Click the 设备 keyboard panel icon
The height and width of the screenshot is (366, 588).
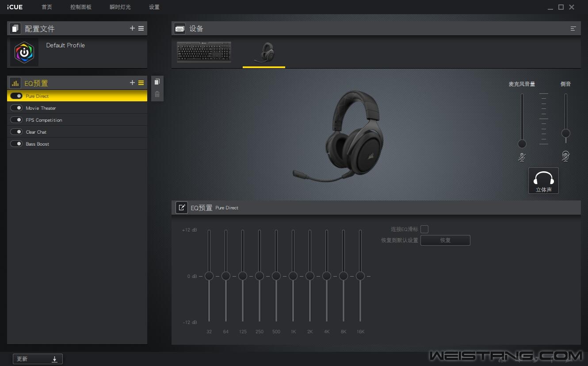coord(179,28)
